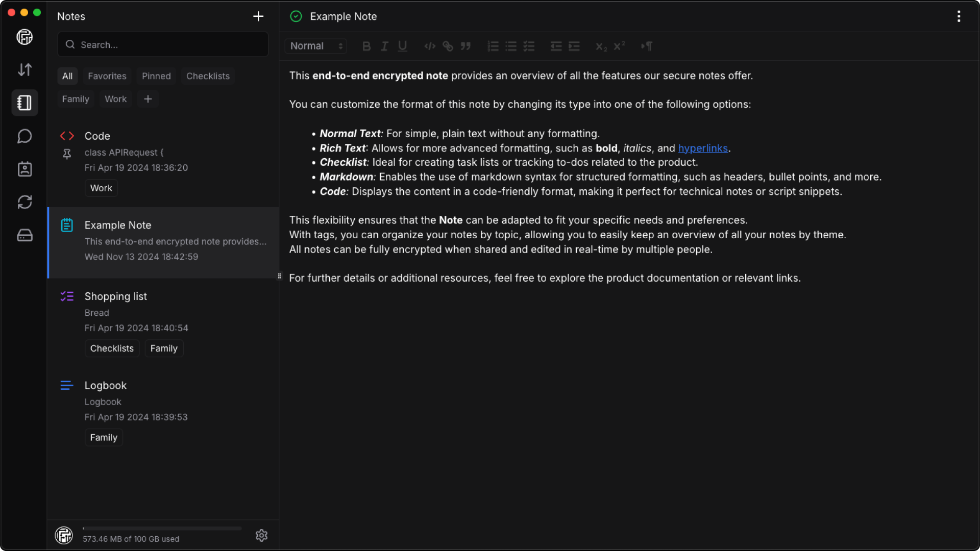This screenshot has height=551, width=980.
Task: Insert code block from the toolbar
Action: 430,46
